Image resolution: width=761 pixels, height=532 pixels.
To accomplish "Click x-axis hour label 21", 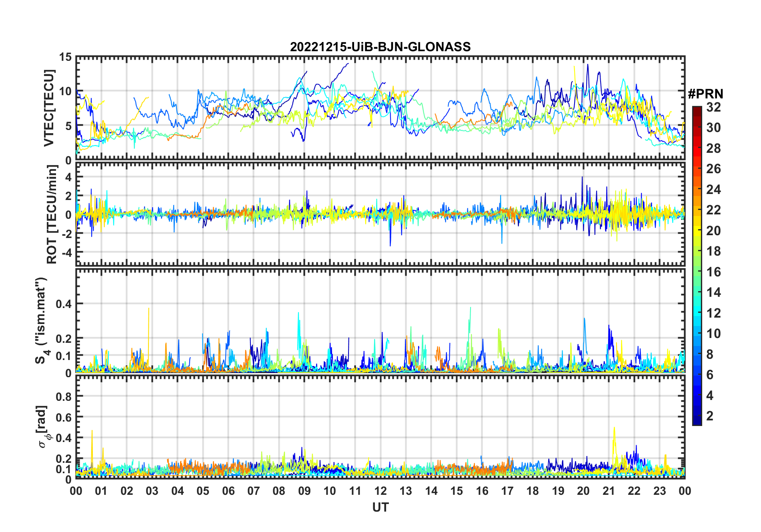I will coord(609,491).
